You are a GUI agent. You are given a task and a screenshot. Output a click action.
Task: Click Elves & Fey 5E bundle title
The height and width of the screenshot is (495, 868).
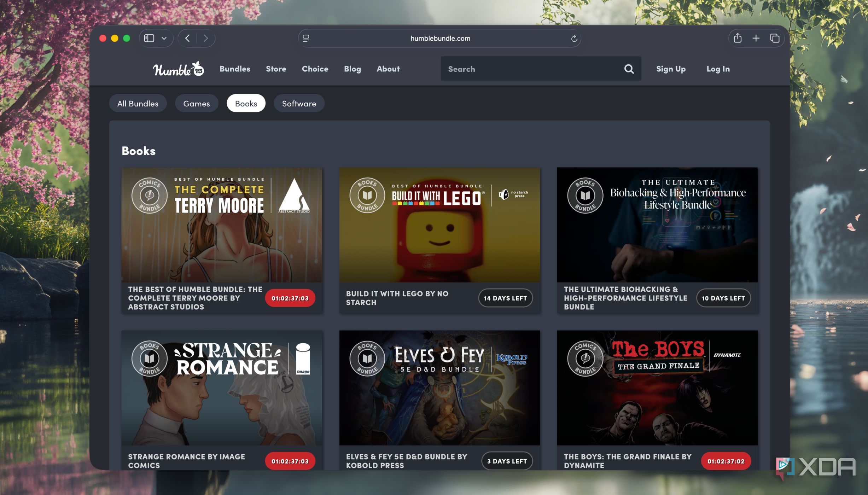(407, 461)
